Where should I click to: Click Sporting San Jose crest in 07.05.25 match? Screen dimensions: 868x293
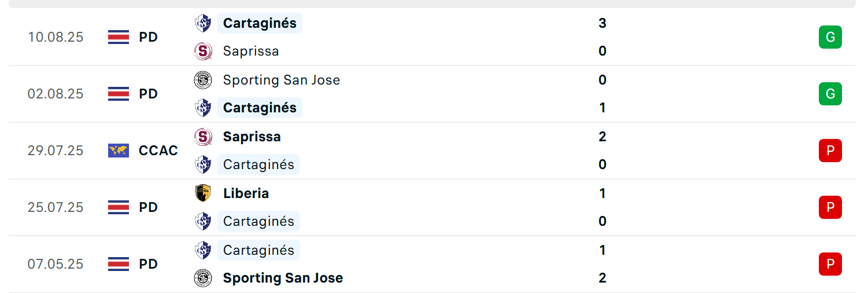[203, 278]
